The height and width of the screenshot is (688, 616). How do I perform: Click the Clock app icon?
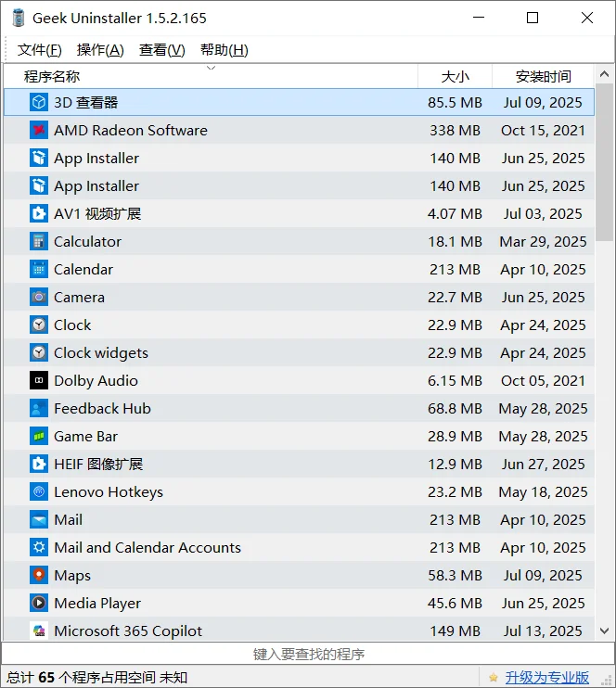point(39,325)
